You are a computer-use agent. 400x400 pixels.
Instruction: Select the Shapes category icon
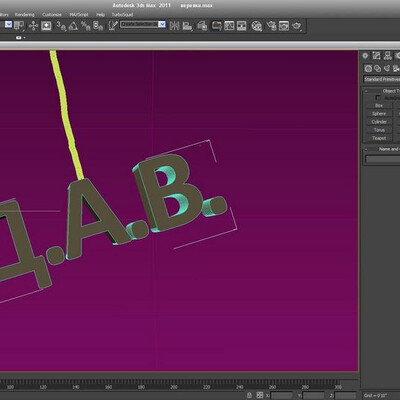[x=378, y=69]
